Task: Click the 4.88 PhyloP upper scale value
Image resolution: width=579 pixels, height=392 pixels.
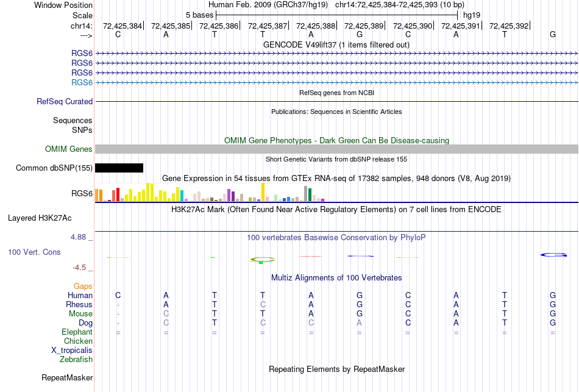Action: pyautogui.click(x=78, y=237)
